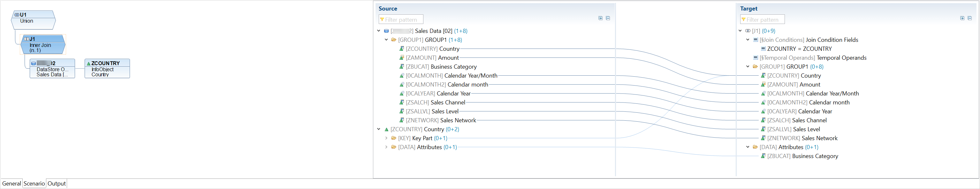Viewport: 980px width, 189px height.
Task: Collapse all nodes in Source panel
Action: (x=608, y=18)
